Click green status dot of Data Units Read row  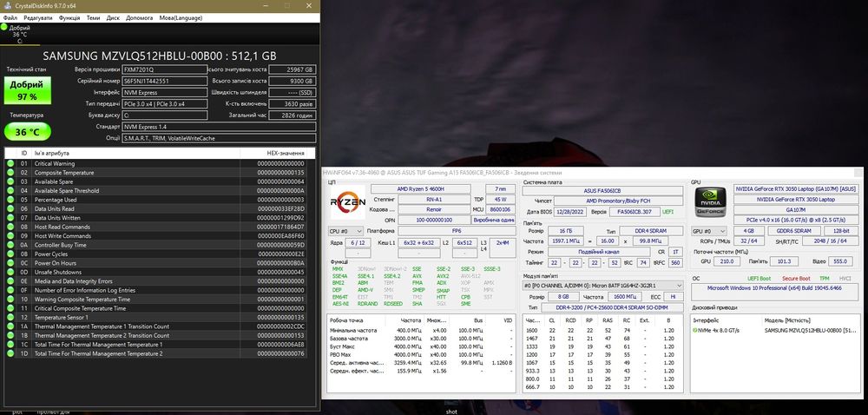[x=10, y=209]
